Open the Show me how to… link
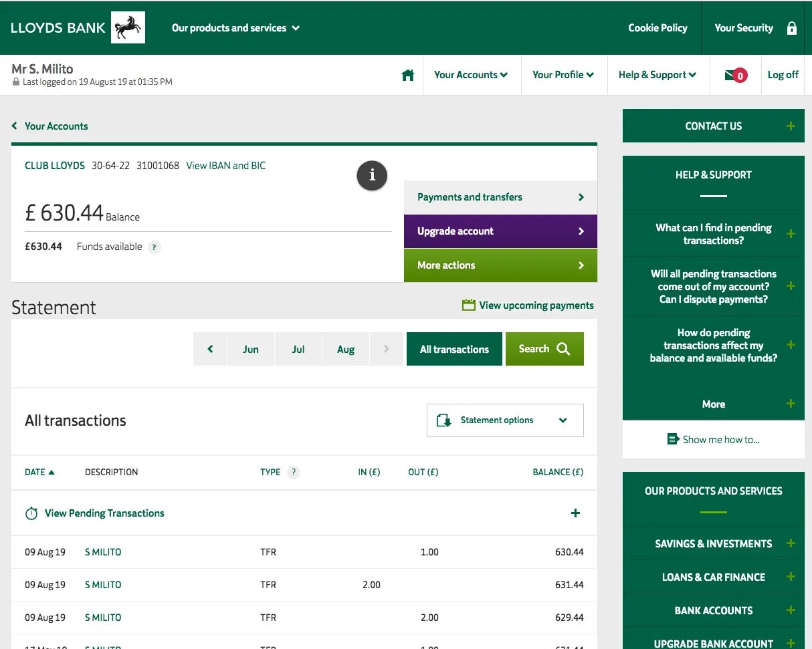This screenshot has width=812, height=649. point(721,440)
